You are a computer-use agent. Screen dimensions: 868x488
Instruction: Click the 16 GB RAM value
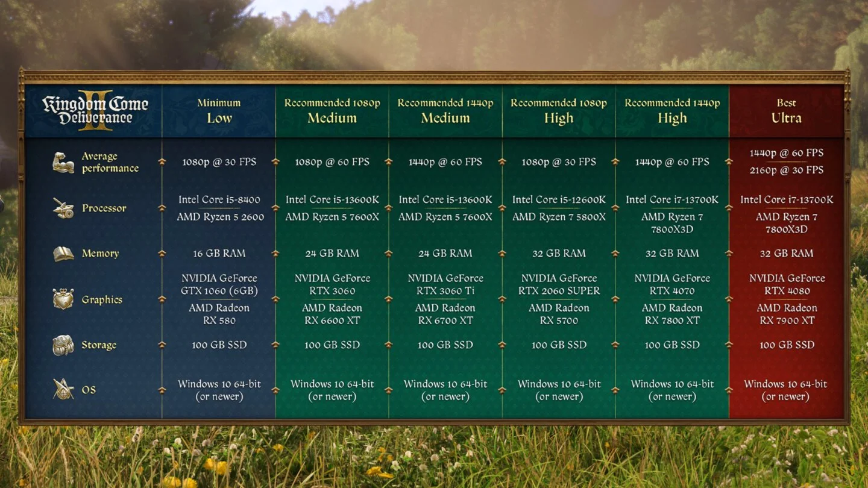[219, 254]
